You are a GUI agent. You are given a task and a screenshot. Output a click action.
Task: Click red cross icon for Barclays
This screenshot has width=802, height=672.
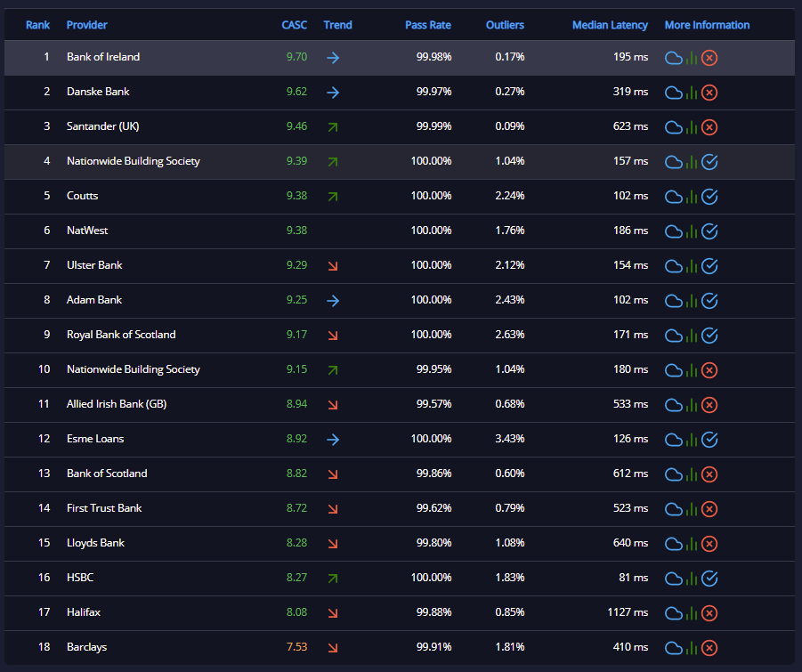click(709, 648)
